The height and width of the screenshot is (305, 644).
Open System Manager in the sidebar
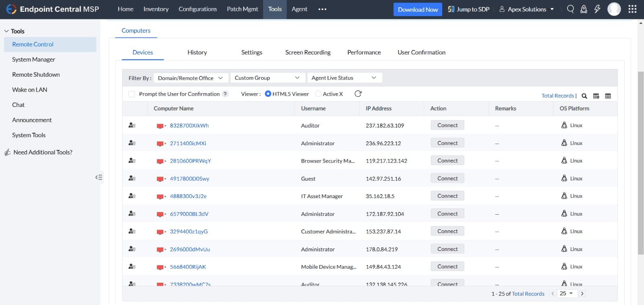33,59
